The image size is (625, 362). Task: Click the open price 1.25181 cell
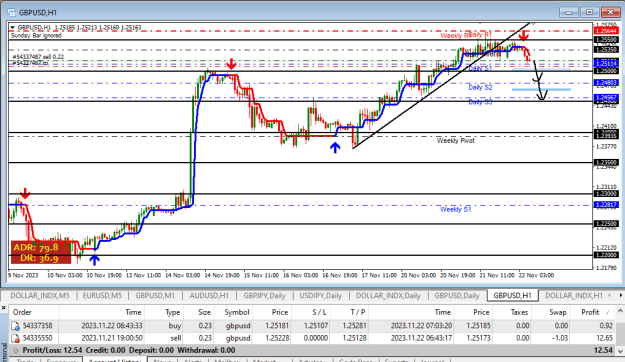[x=277, y=326]
